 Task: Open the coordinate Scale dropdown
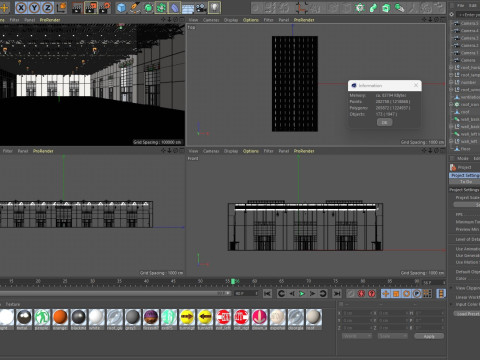pyautogui.click(x=393, y=336)
